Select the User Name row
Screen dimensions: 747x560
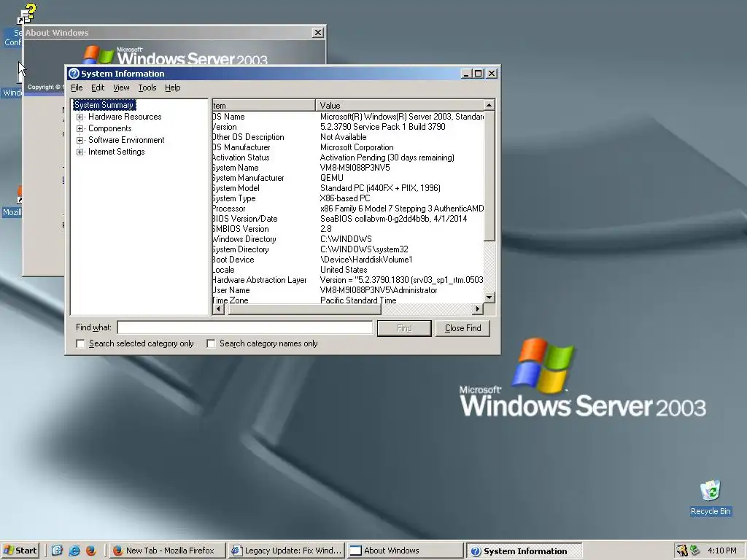click(x=348, y=290)
